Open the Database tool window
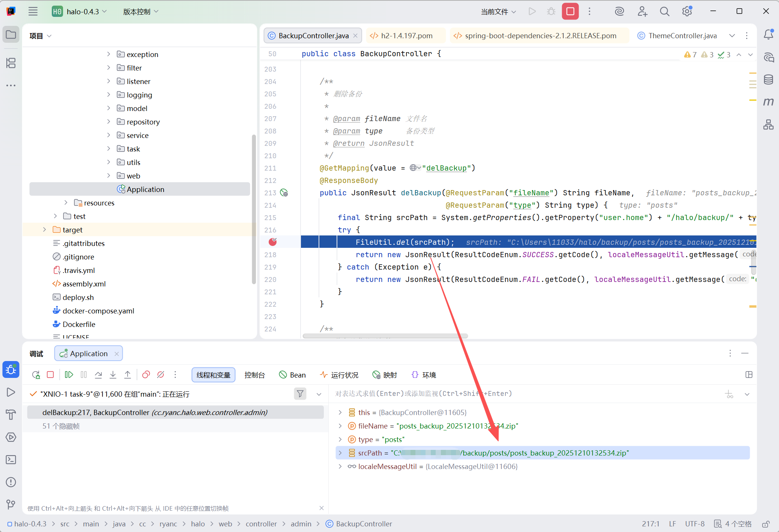This screenshot has width=779, height=532. click(768, 79)
